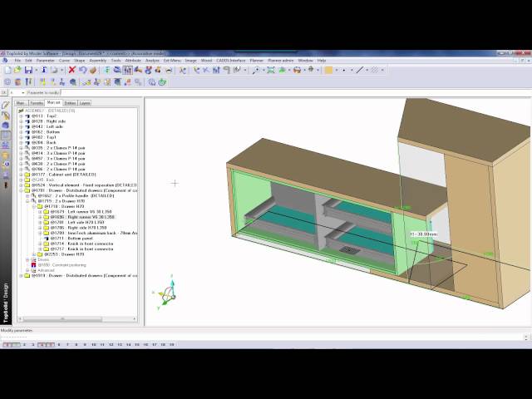The height and width of the screenshot is (399, 532).
Task: Click the blue Undo arrow icon
Action: pos(82,71)
